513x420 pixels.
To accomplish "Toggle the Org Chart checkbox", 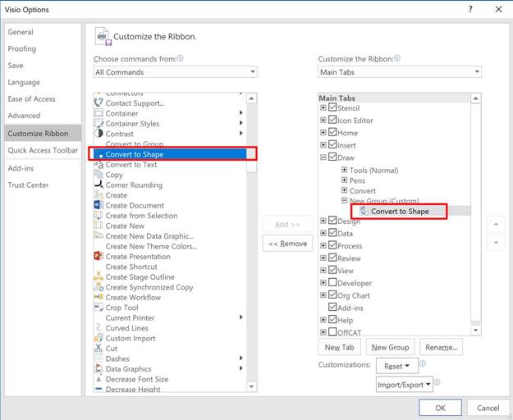I will 332,294.
